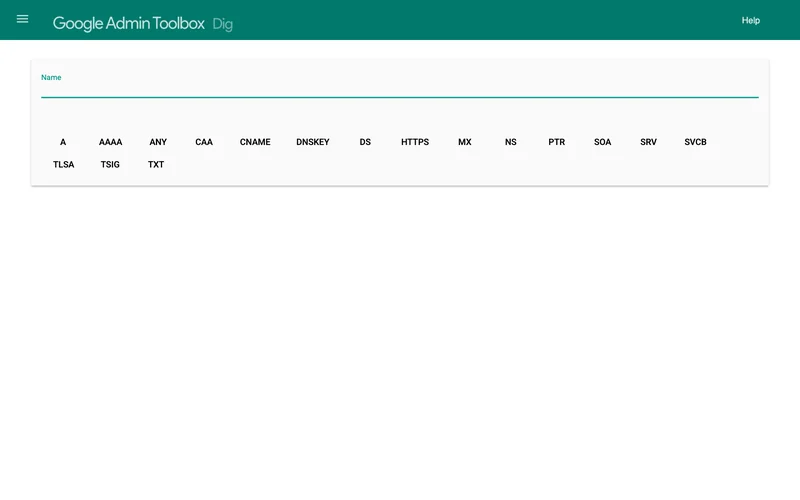
Task: Choose the TSIG record type
Action: (110, 164)
